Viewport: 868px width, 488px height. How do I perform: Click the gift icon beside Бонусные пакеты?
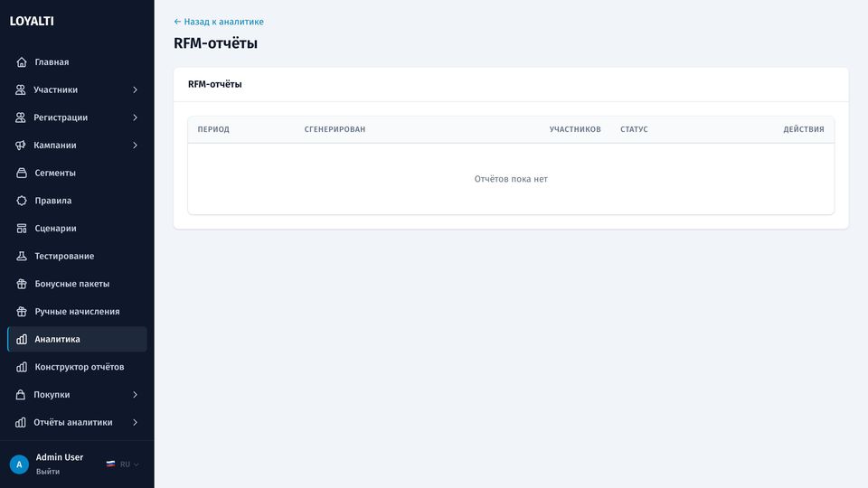coord(22,283)
